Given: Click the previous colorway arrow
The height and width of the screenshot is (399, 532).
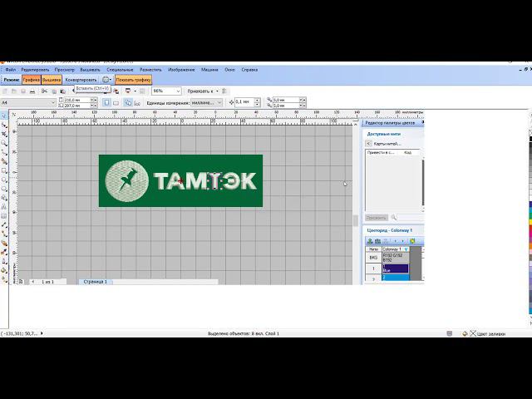Looking at the screenshot, I should click(x=396, y=241).
